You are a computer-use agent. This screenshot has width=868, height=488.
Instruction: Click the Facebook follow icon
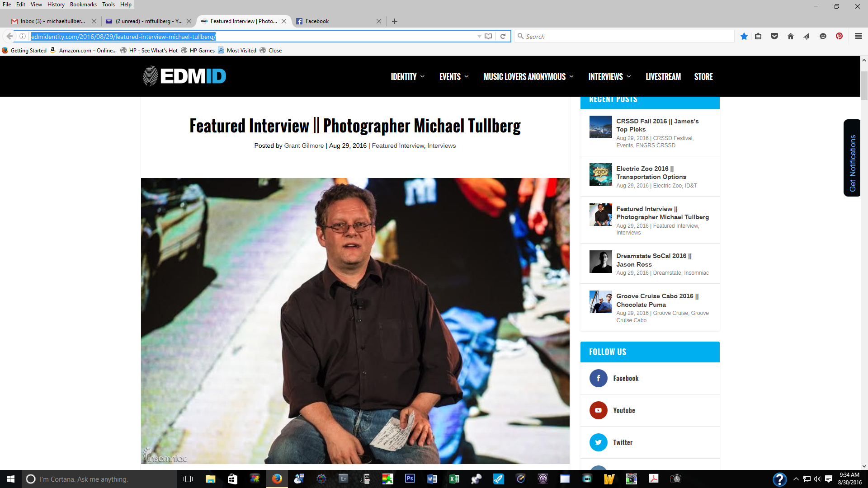pos(598,378)
